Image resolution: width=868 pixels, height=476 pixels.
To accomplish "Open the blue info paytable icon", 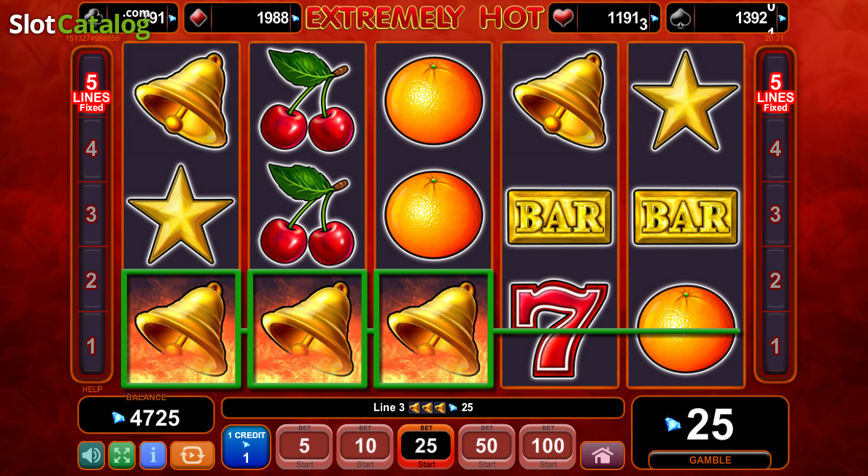I will 152,455.
